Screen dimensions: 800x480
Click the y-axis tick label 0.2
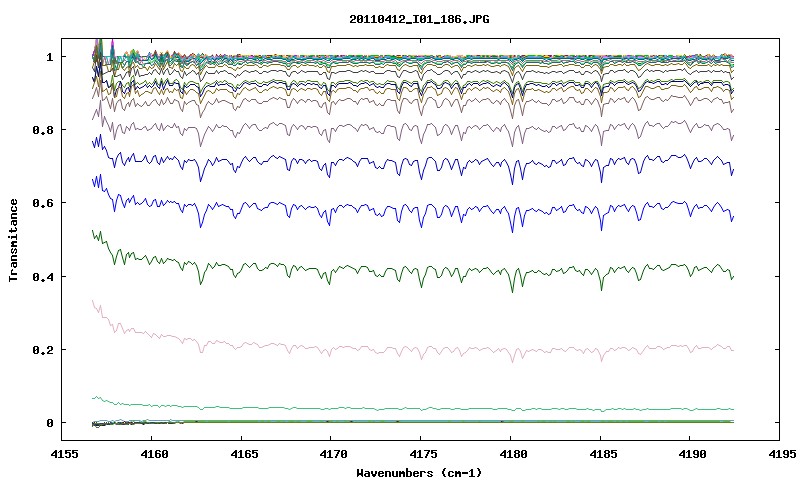(x=43, y=350)
